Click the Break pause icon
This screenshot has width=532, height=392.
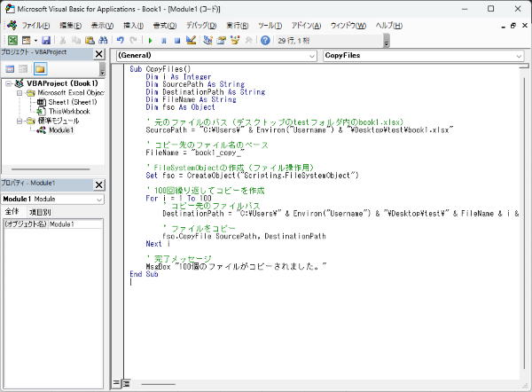click(x=164, y=41)
